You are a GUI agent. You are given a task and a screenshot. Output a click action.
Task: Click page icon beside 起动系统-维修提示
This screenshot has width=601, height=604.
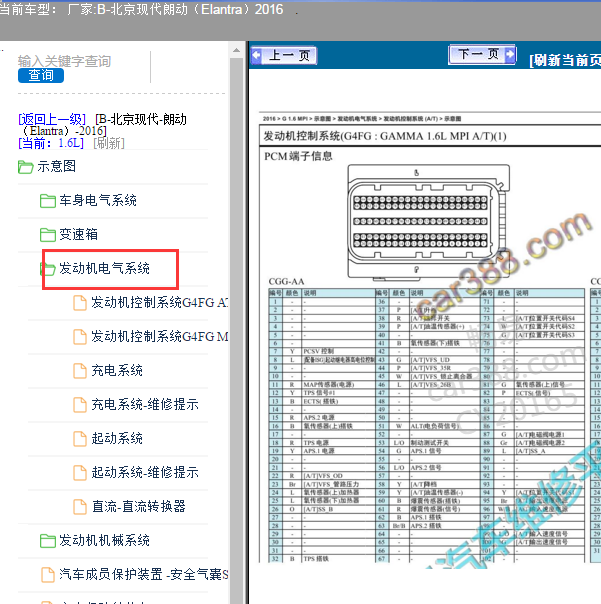pos(80,472)
